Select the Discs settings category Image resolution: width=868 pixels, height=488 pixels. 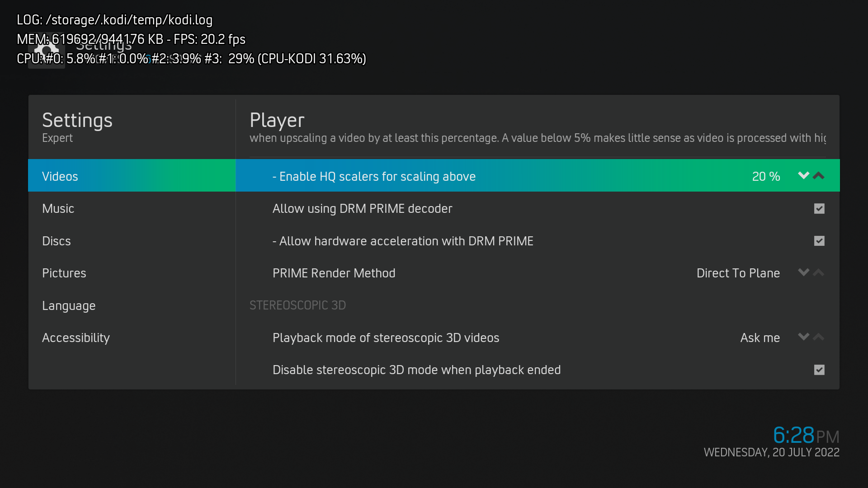click(57, 241)
